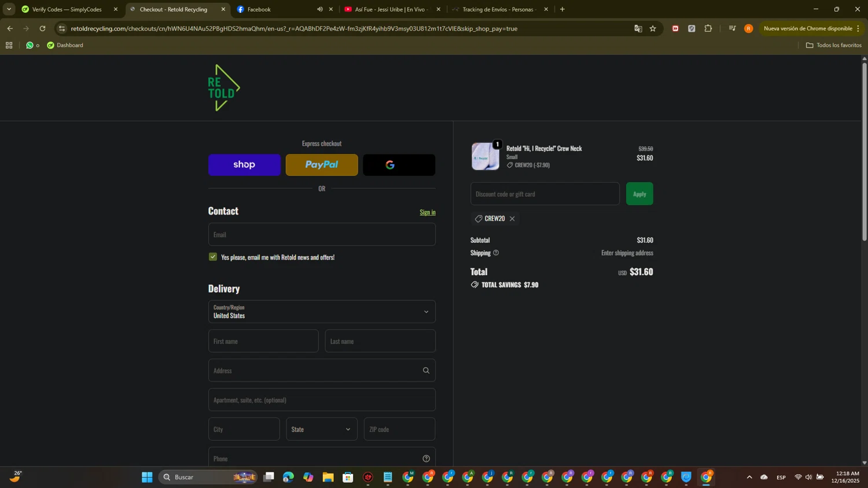Show hidden system tray icons
The image size is (868, 488).
click(749, 477)
